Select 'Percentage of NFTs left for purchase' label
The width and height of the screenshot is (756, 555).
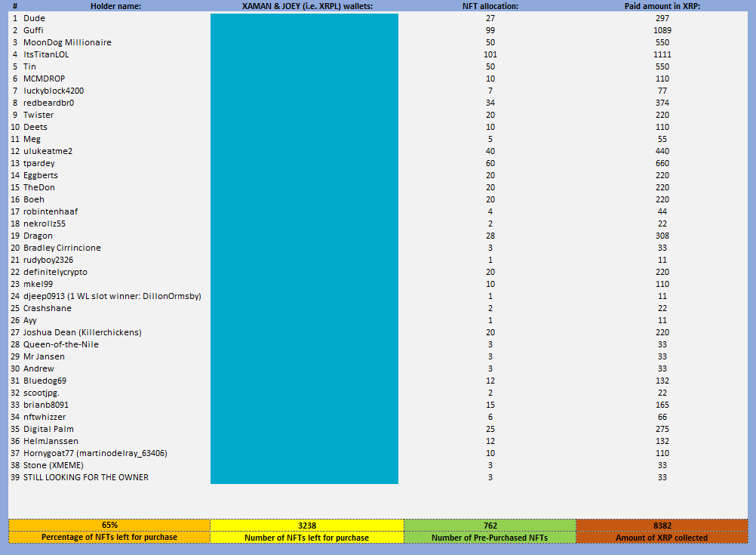(109, 537)
